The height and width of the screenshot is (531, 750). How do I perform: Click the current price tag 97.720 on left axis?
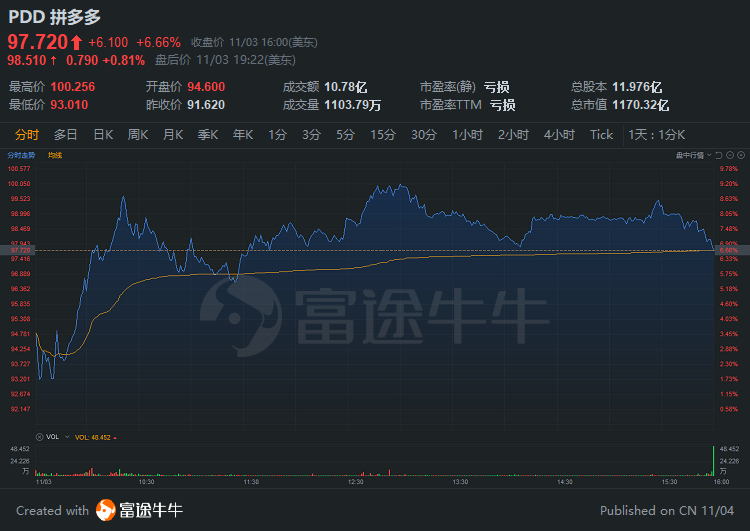coord(17,250)
